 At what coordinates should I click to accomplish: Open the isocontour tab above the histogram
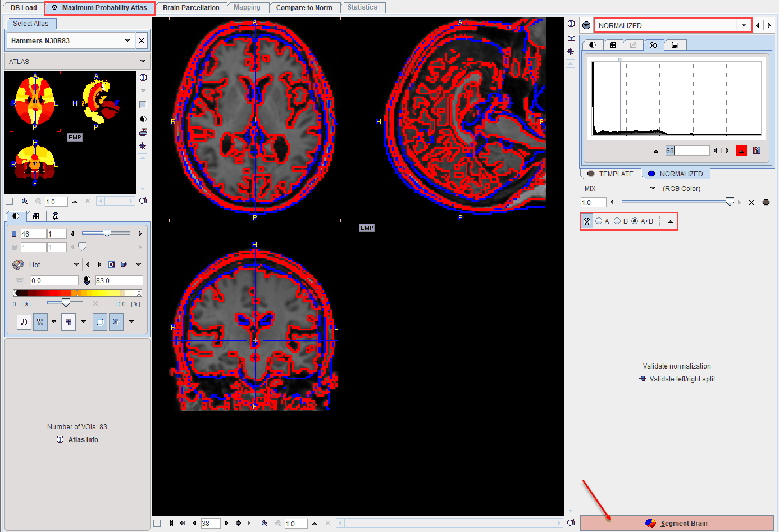click(x=653, y=45)
